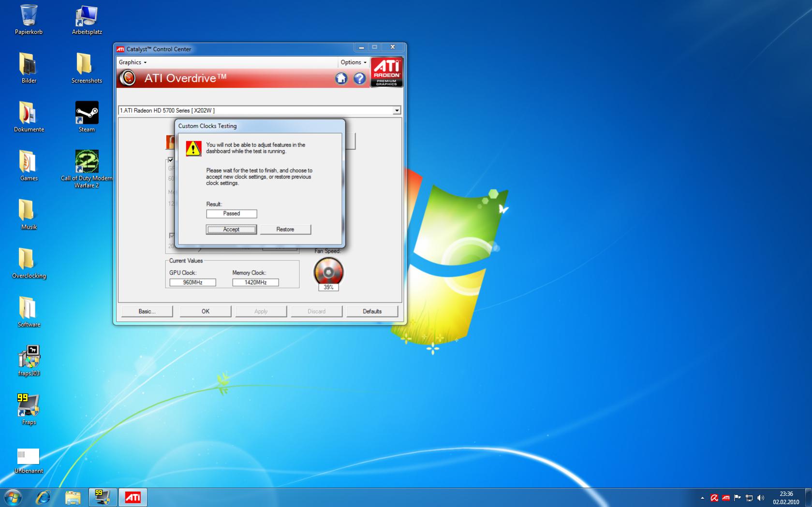
Task: Launch Call of Duty Modern Warfare 2 shortcut
Action: tap(87, 169)
